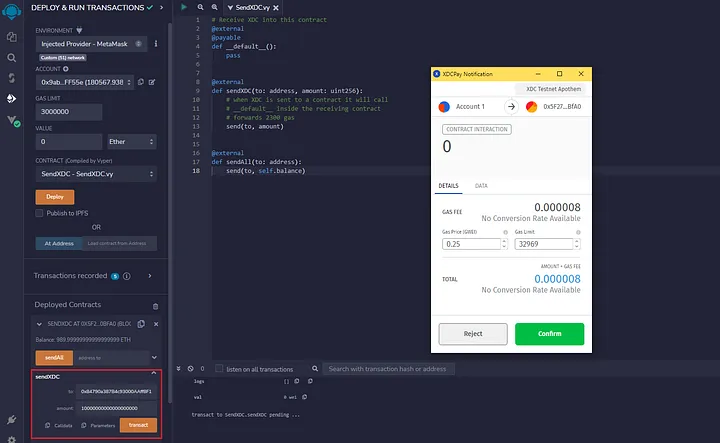
Task: Open the Account selection dropdown
Action: (x=84, y=82)
